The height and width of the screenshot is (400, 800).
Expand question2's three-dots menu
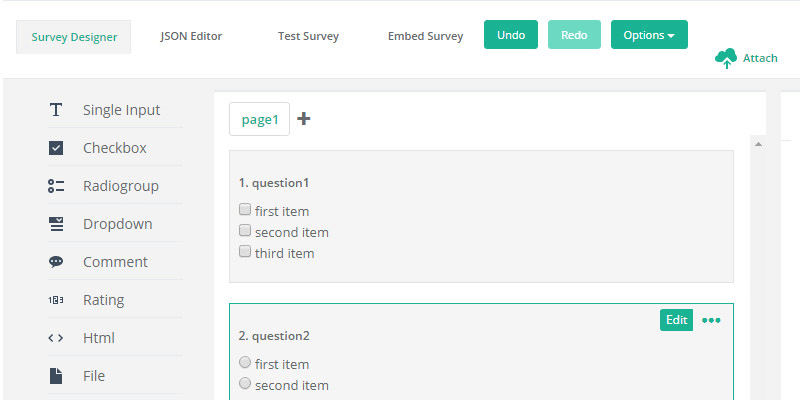tap(711, 320)
